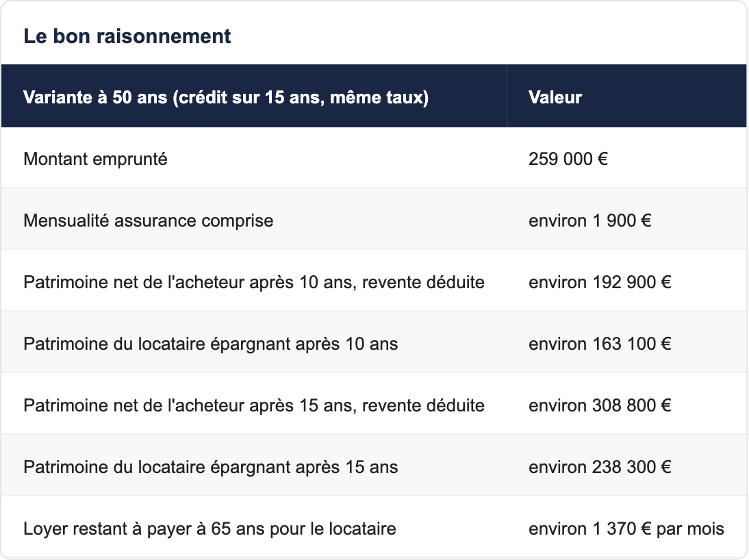749x560 pixels.
Task: Click the value 'environ 1 900 €'
Action: pos(590,220)
